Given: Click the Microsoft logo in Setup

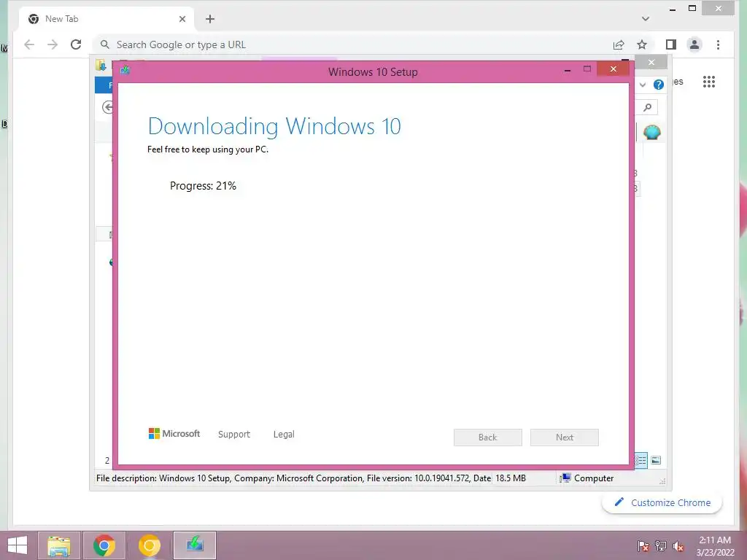Looking at the screenshot, I should pos(174,433).
